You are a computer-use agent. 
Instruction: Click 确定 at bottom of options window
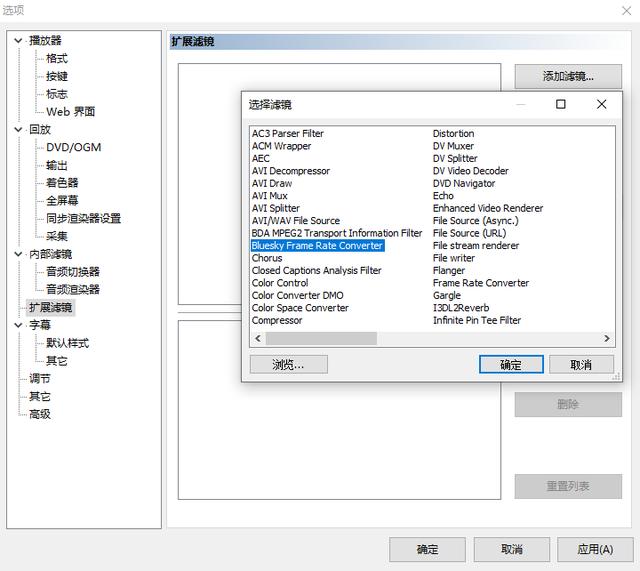coord(427,549)
